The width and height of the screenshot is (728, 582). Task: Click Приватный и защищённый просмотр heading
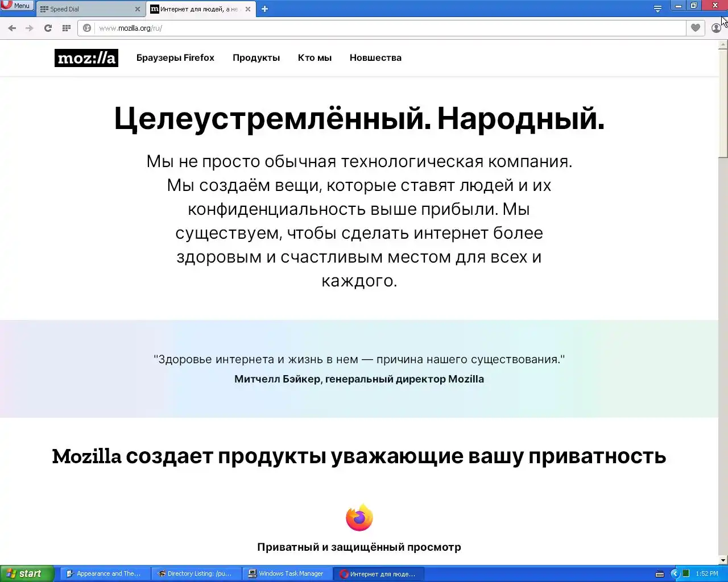359,547
